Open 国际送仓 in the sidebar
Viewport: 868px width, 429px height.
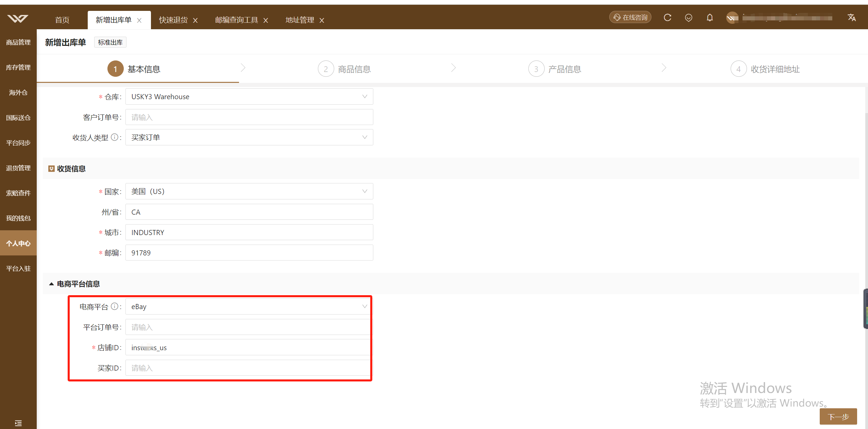pyautogui.click(x=18, y=118)
